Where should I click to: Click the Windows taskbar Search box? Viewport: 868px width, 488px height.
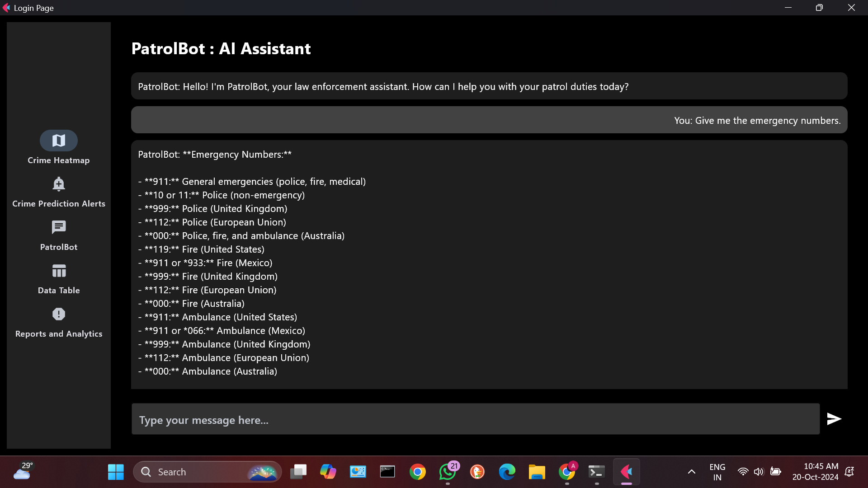pos(199,472)
